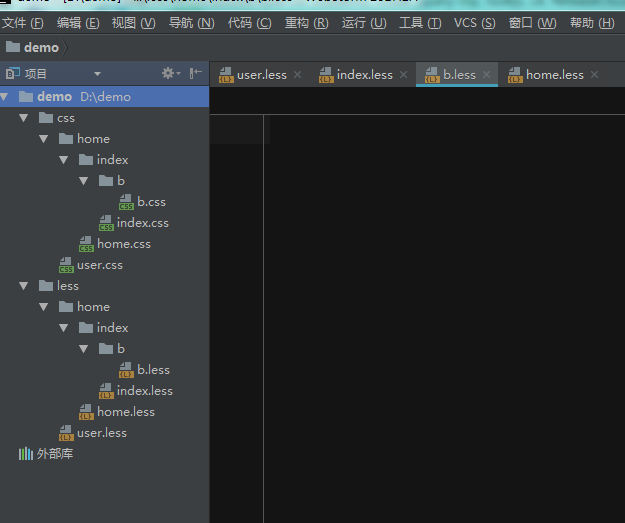Close the b.less tab
Screen dimensions: 625x523
pos(486,75)
